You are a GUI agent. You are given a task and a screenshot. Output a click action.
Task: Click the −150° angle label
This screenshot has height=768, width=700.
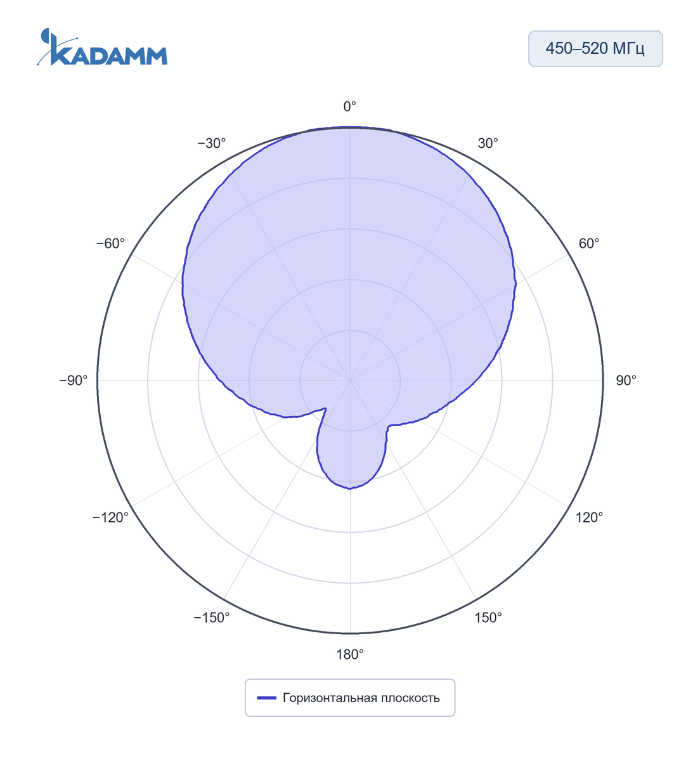[x=212, y=618]
